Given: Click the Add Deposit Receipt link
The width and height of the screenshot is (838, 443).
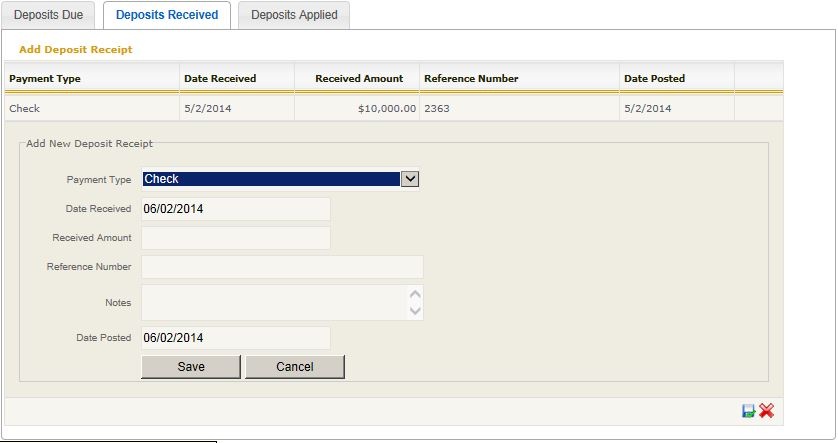Looking at the screenshot, I should click(75, 49).
